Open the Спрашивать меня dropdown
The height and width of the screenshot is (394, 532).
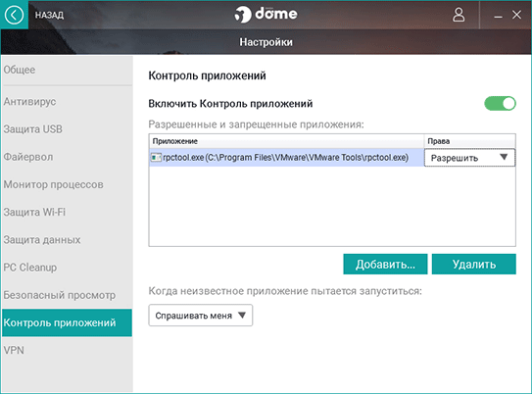[201, 316]
